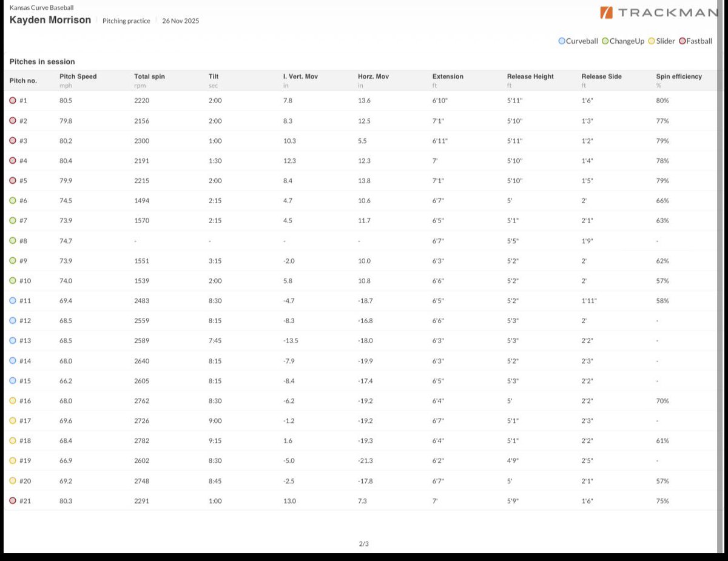Viewport: 728px width, 561px height.
Task: Click vertical movement value 13.0
Action: click(290, 501)
